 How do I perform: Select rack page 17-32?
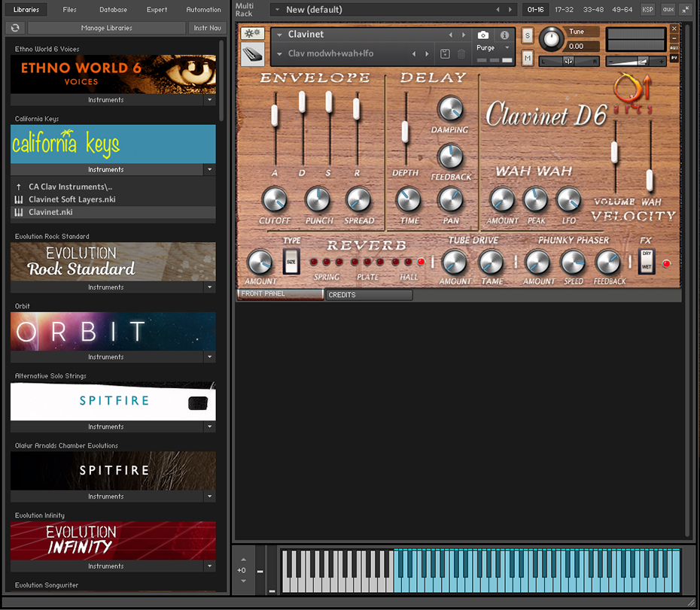pyautogui.click(x=564, y=9)
